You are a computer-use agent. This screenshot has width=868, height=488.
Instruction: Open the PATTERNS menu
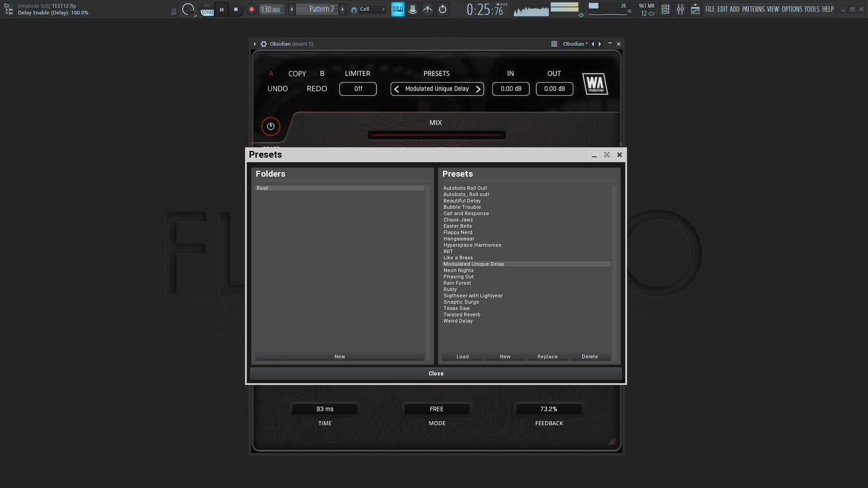(753, 9)
